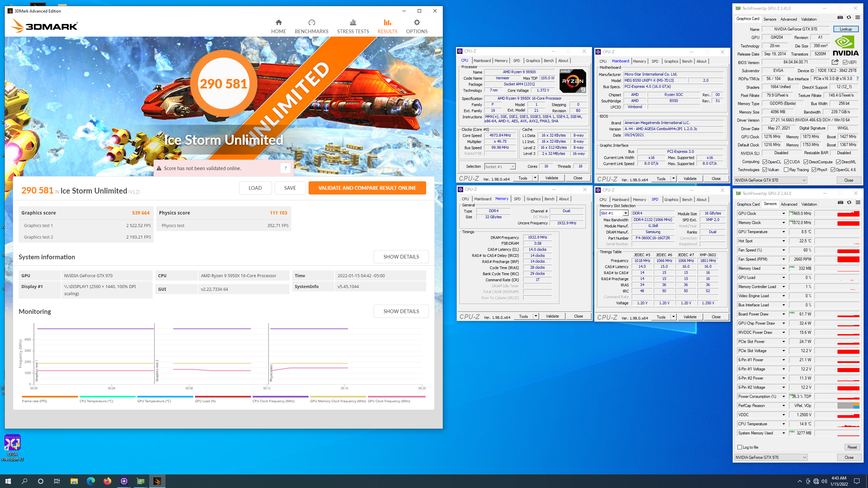Toggle the Ray Tracing checkbox in GPU-Z

[x=786, y=170]
